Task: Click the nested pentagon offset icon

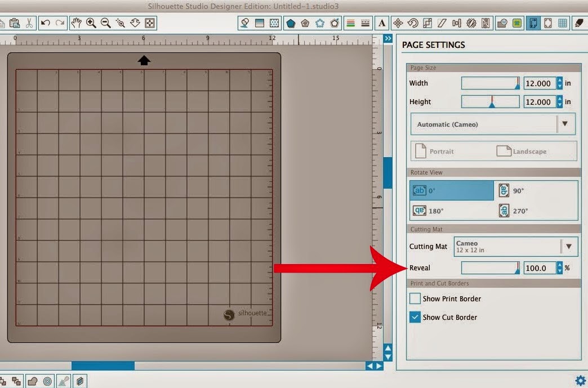Action: tap(305, 23)
